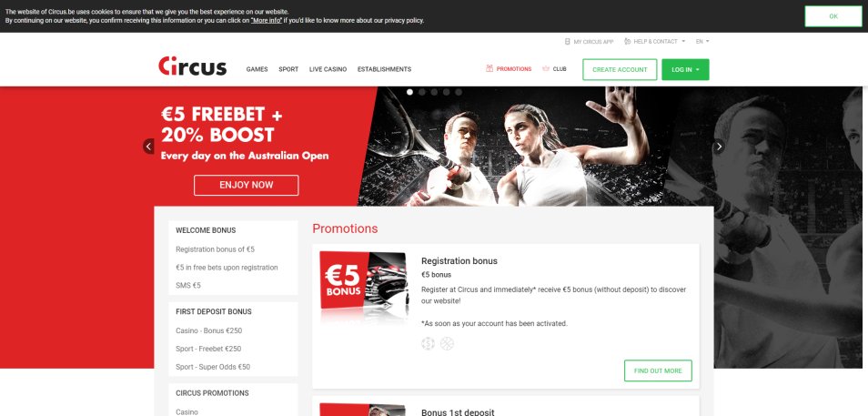Select the fifth carousel dot
The image size is (868, 416).
click(x=459, y=92)
